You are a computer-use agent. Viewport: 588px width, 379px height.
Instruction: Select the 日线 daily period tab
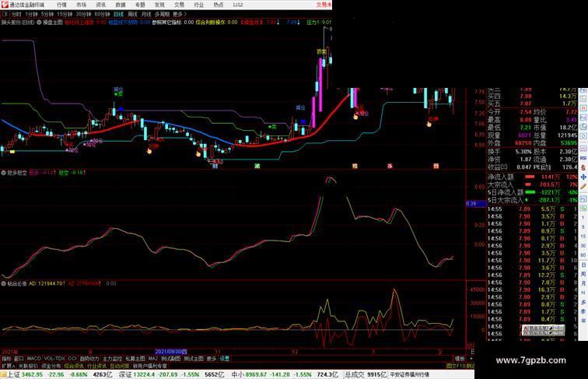point(118,14)
